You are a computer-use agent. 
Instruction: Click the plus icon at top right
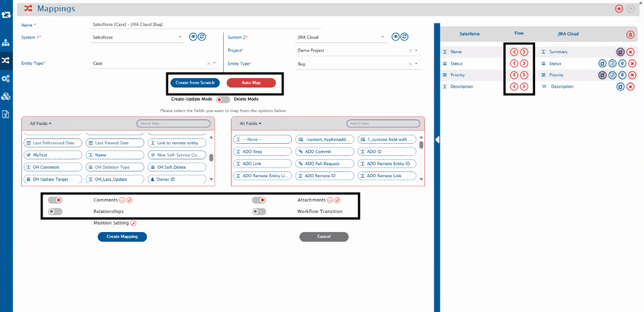[630, 8]
